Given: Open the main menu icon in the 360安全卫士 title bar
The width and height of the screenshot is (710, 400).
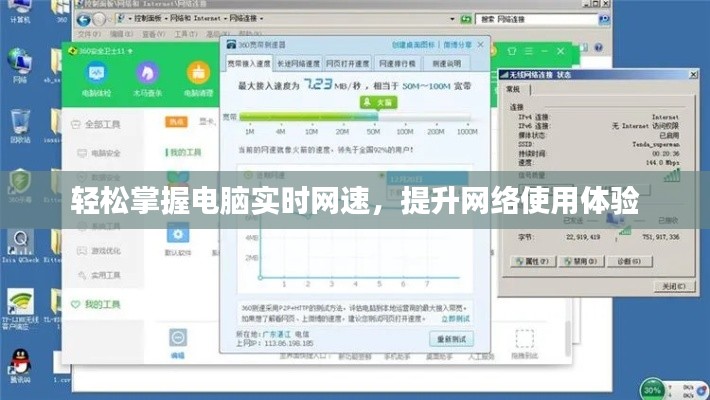Looking at the screenshot, I should pos(528,51).
